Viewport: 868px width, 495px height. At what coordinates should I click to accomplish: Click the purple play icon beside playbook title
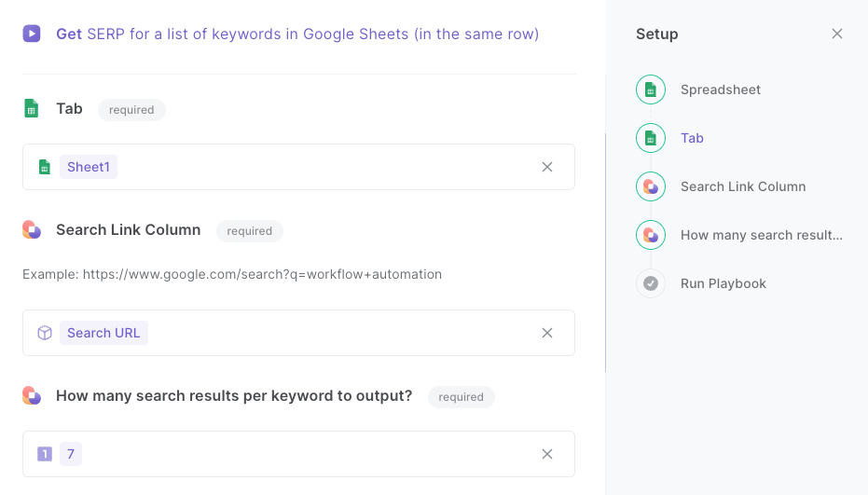tap(32, 34)
